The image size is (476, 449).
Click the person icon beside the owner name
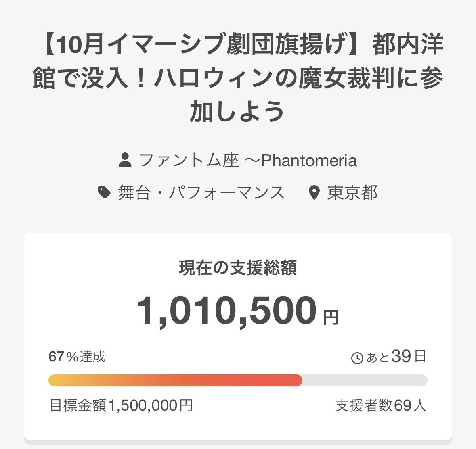125,160
